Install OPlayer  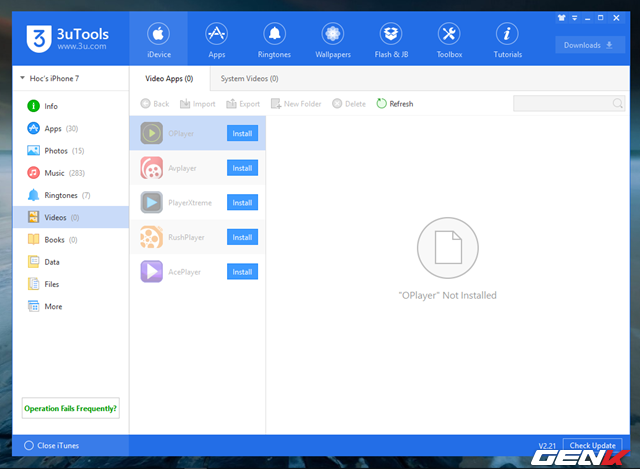242,133
